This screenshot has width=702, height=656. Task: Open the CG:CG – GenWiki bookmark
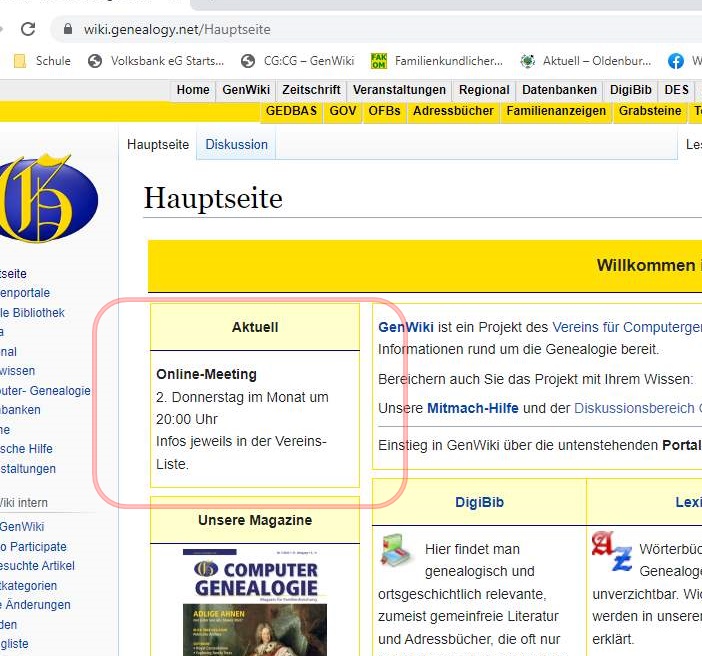297,61
